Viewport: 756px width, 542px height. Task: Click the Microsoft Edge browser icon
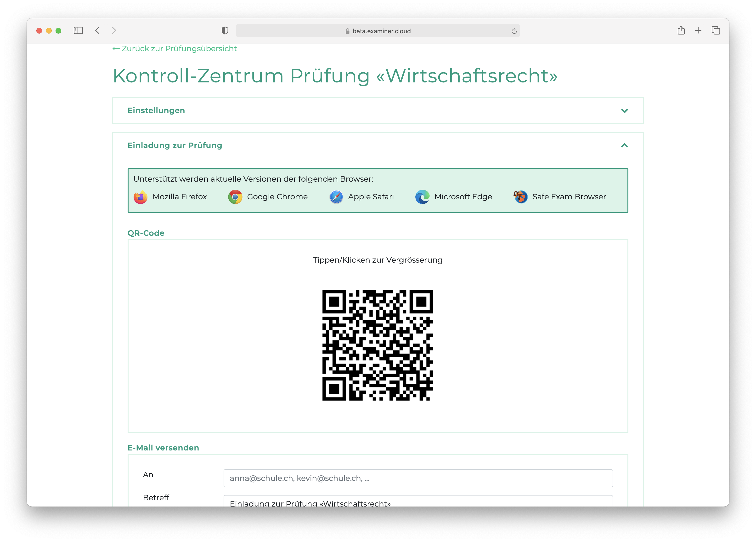pyautogui.click(x=422, y=197)
